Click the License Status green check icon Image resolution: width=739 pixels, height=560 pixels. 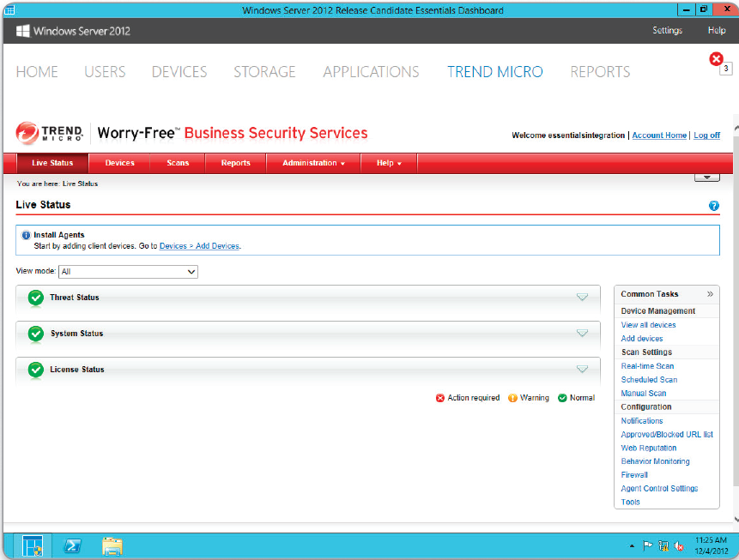point(36,370)
